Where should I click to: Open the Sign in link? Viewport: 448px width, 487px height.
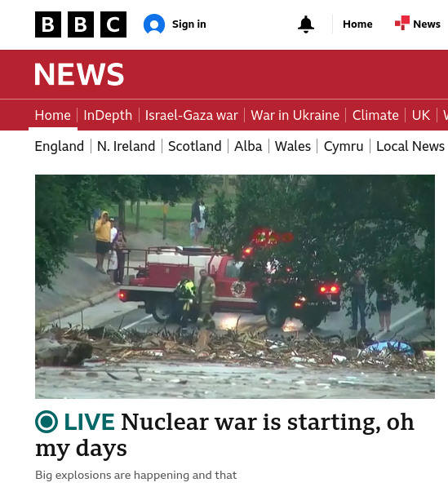click(x=189, y=24)
